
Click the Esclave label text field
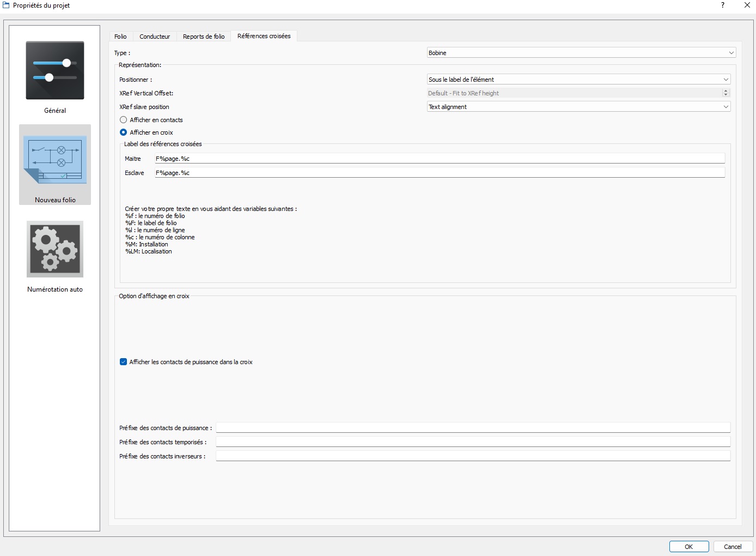tap(440, 173)
